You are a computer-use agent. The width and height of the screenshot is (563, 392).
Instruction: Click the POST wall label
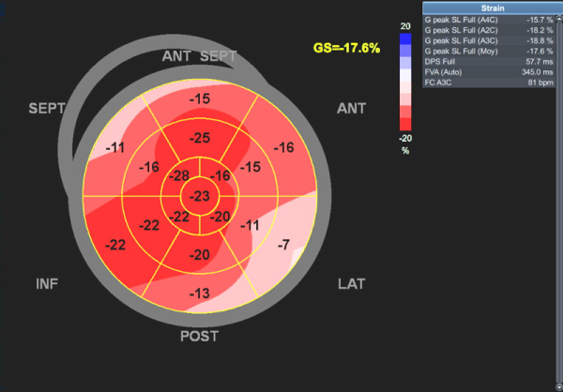click(199, 336)
